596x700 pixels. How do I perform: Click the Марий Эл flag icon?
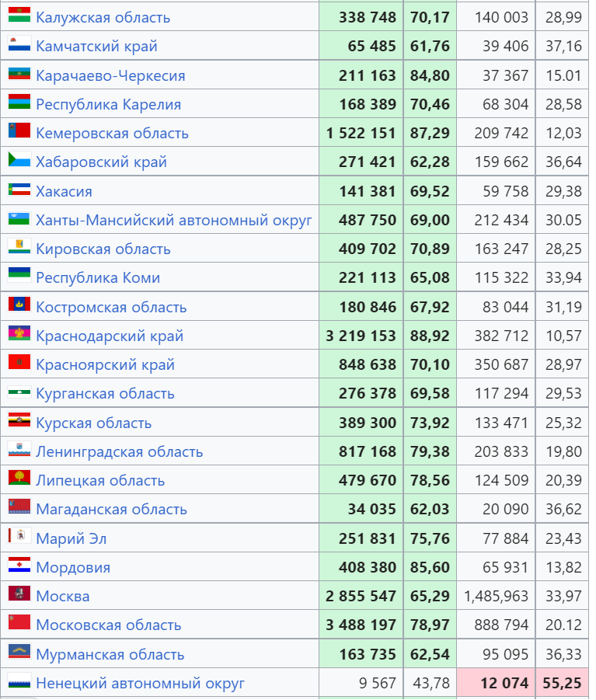point(19,536)
